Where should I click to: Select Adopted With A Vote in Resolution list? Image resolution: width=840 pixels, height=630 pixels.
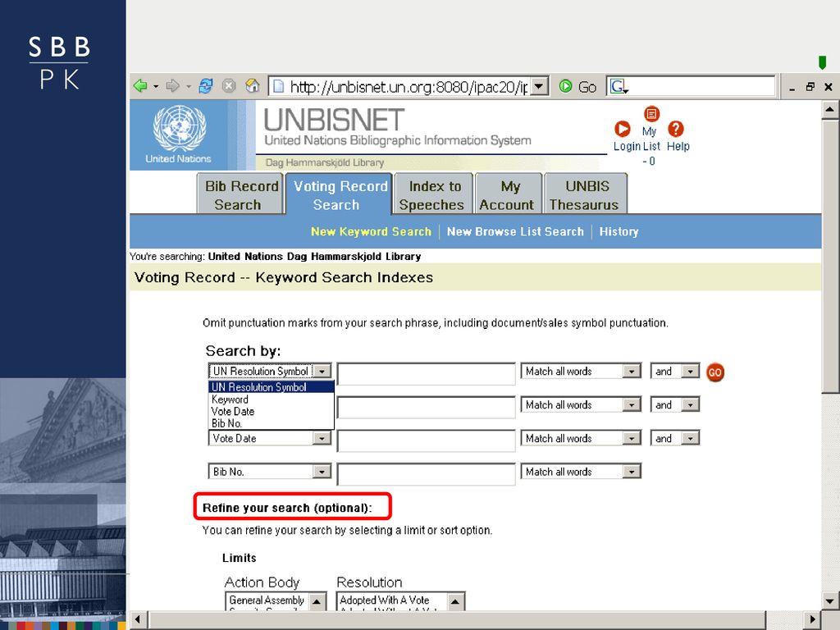[x=385, y=600]
